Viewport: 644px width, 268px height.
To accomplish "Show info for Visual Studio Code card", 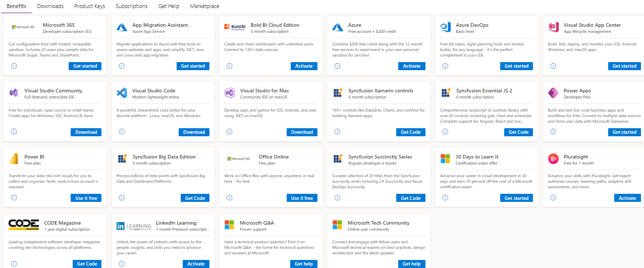I will click(x=122, y=132).
